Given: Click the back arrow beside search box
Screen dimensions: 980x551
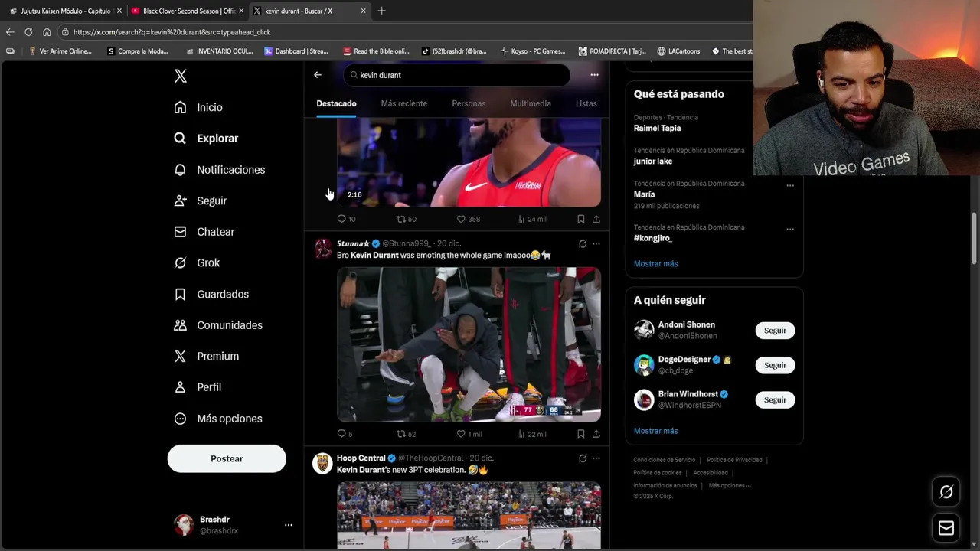Looking at the screenshot, I should [318, 75].
